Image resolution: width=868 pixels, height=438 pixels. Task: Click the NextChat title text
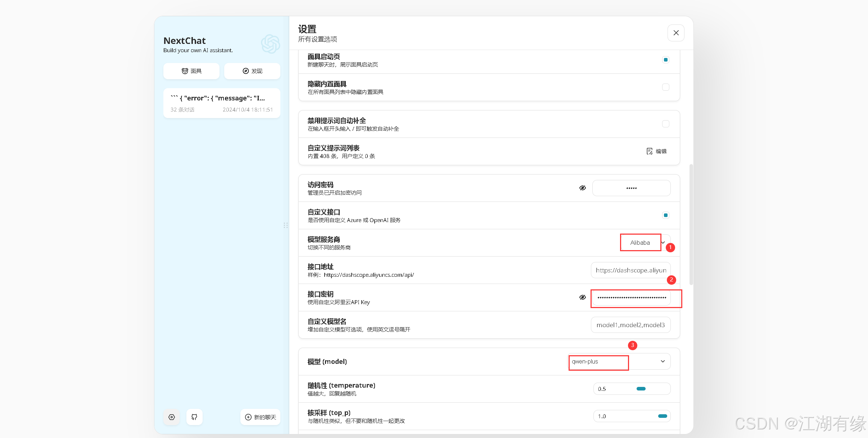click(x=185, y=41)
